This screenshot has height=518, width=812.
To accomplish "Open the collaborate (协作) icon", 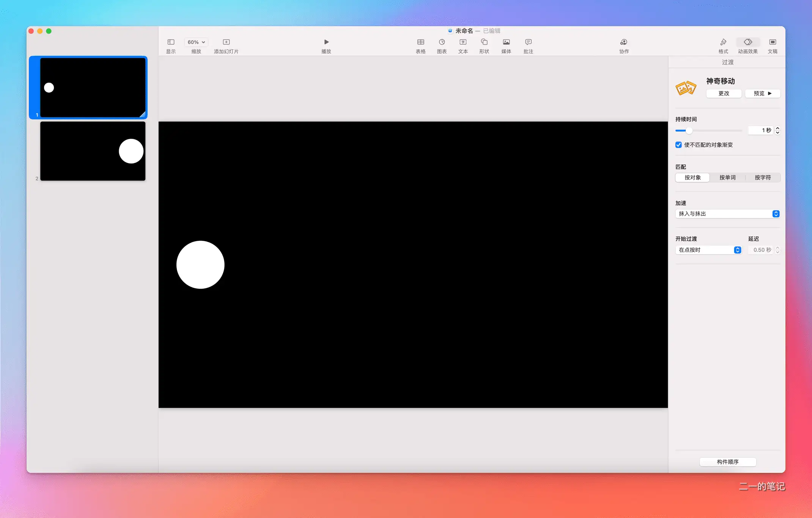I will coord(624,42).
